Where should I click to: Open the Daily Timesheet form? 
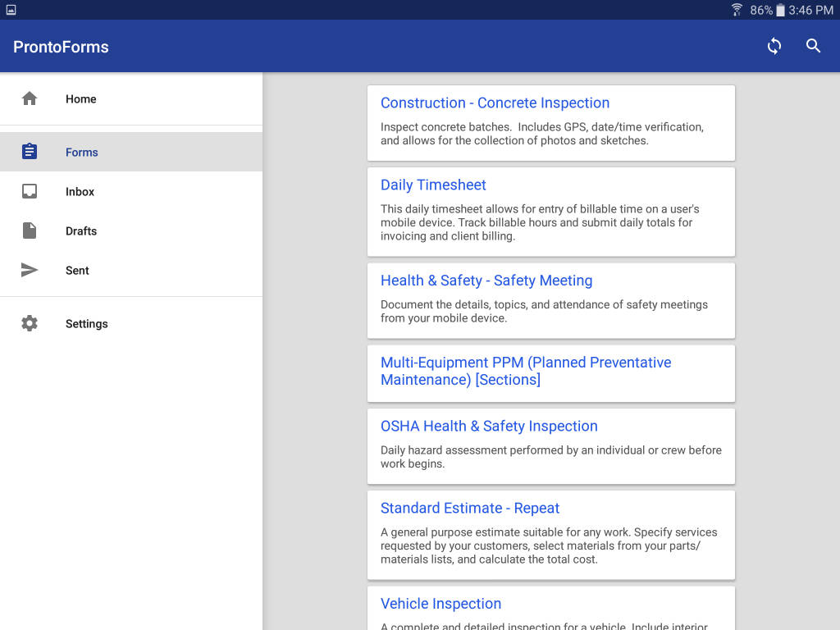(x=433, y=185)
